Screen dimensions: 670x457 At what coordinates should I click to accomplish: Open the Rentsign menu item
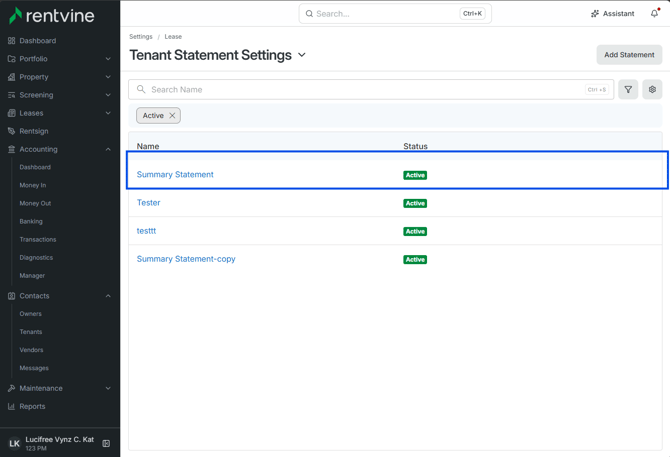tap(34, 131)
